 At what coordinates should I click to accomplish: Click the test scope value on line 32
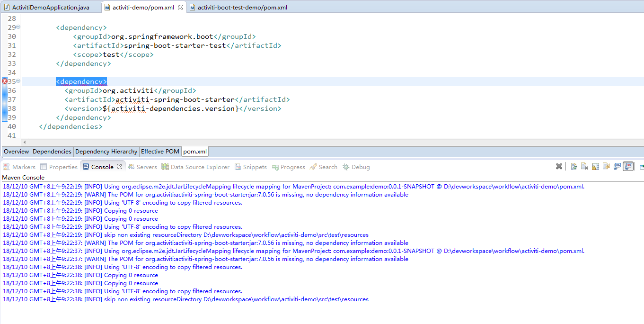111,54
